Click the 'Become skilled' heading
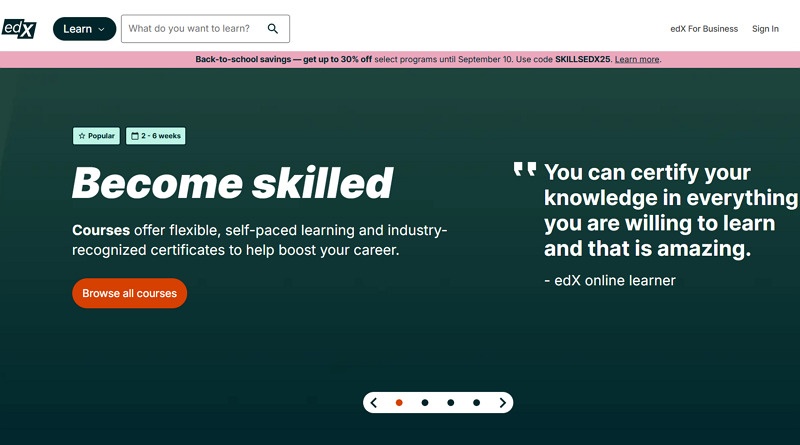Screen dimensions: 800x445 pyautogui.click(x=233, y=183)
